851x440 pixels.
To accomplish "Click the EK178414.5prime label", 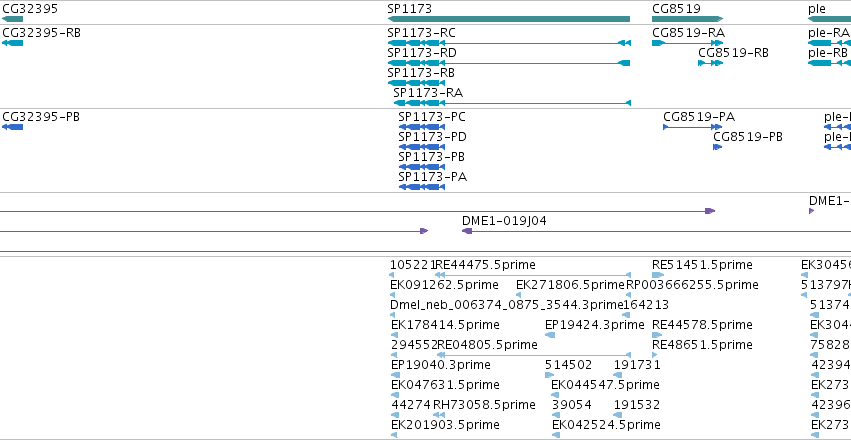I will pyautogui.click(x=445, y=325).
